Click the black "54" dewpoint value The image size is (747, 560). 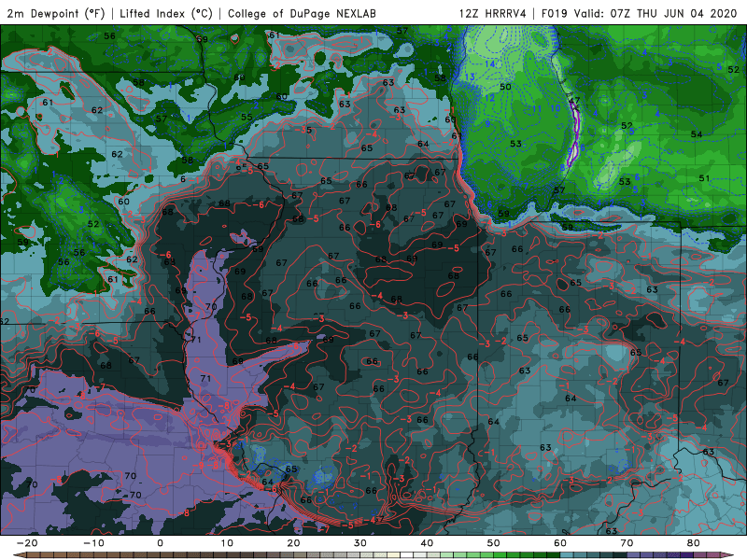697,134
